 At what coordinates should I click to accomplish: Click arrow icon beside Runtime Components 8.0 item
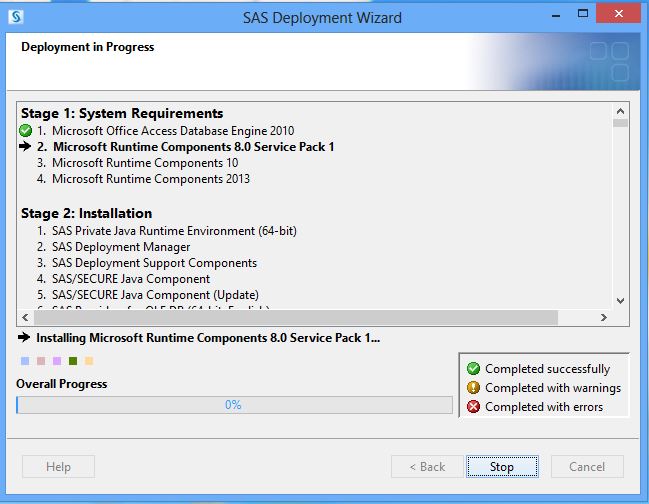[x=25, y=146]
